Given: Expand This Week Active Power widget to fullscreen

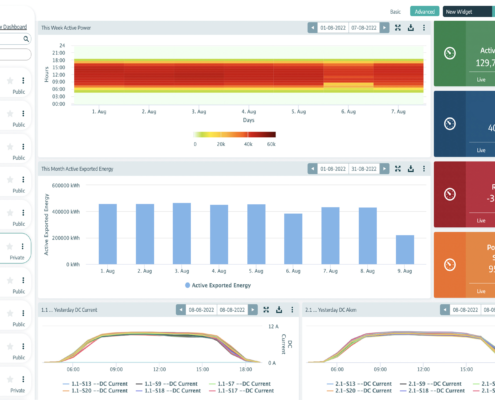Looking at the screenshot, I should tap(398, 28).
